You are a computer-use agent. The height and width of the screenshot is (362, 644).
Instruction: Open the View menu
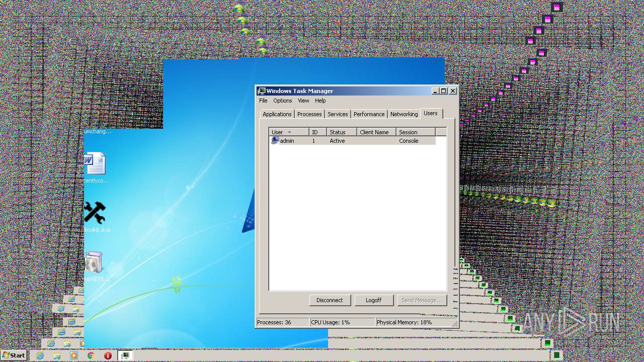(303, 101)
